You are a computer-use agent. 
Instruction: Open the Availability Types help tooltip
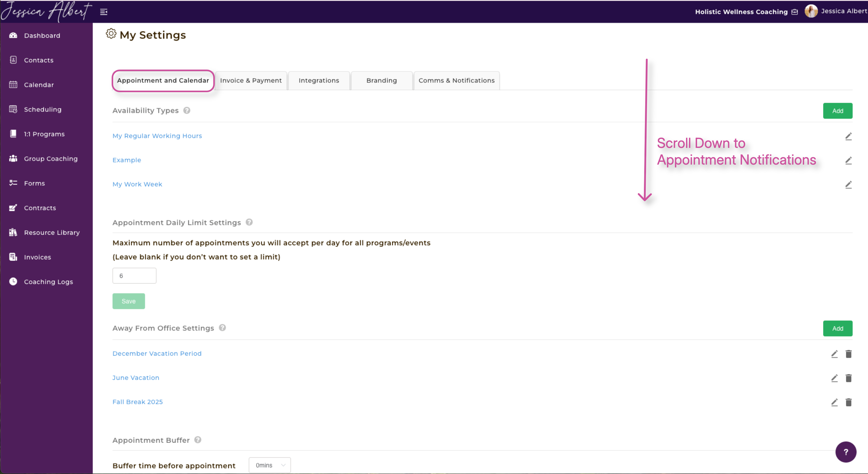click(187, 111)
